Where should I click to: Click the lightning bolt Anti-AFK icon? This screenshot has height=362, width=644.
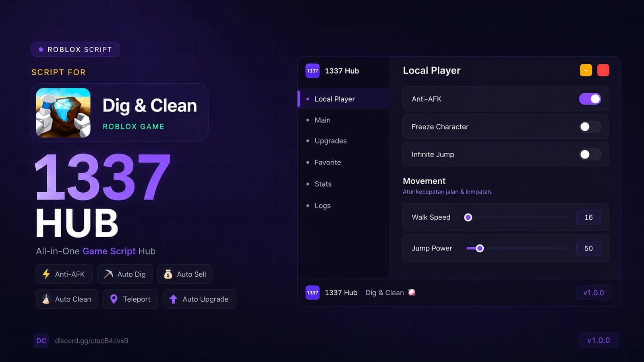[x=46, y=274]
